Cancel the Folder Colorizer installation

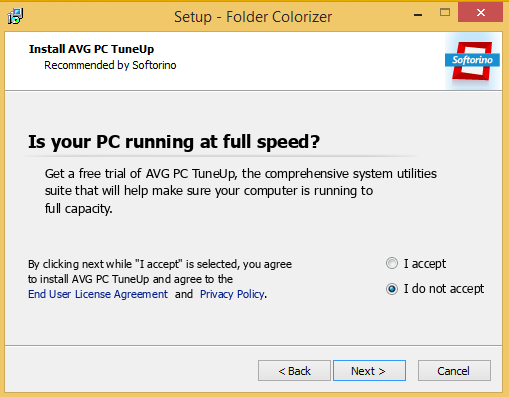454,371
